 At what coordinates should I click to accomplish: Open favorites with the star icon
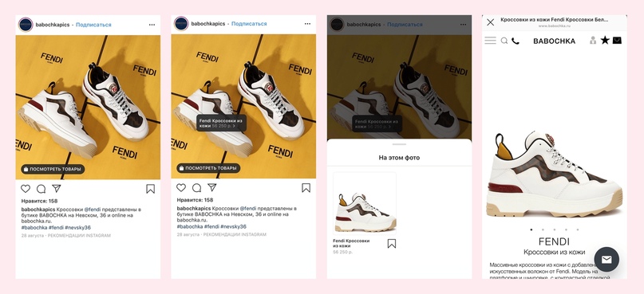605,40
